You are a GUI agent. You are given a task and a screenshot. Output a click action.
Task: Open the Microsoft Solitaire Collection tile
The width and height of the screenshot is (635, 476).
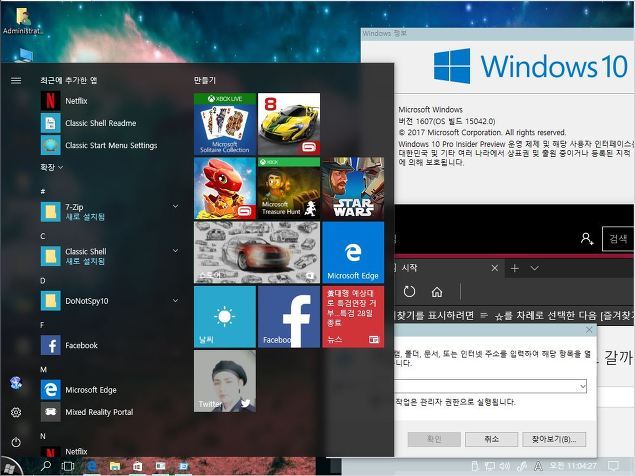point(225,124)
